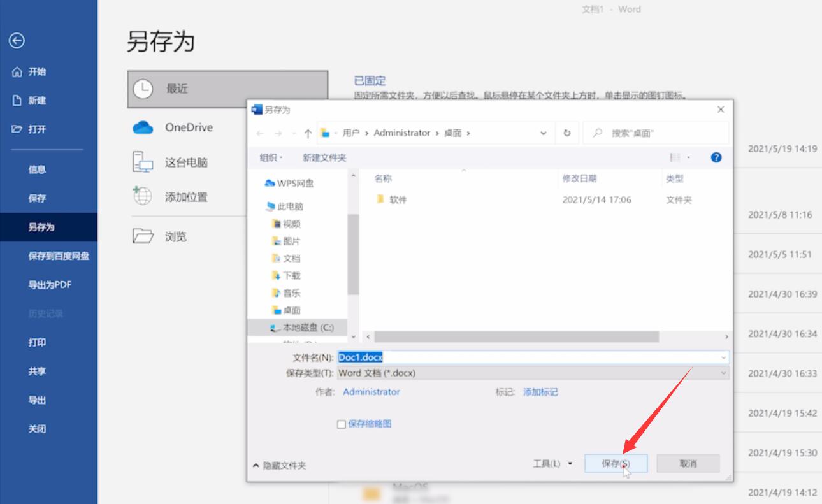Close the 另存为 dialog with X
The image size is (822, 504).
pyautogui.click(x=721, y=110)
